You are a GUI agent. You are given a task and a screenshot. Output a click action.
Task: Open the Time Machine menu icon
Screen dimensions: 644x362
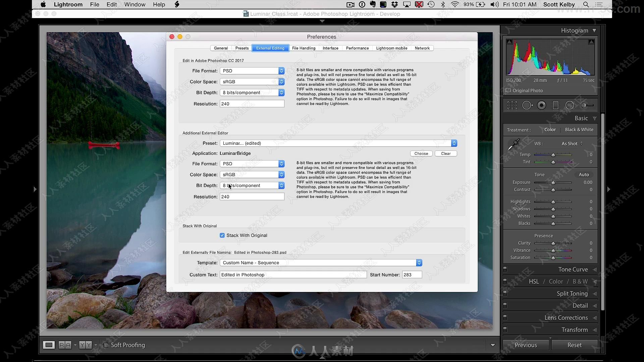[x=431, y=4]
